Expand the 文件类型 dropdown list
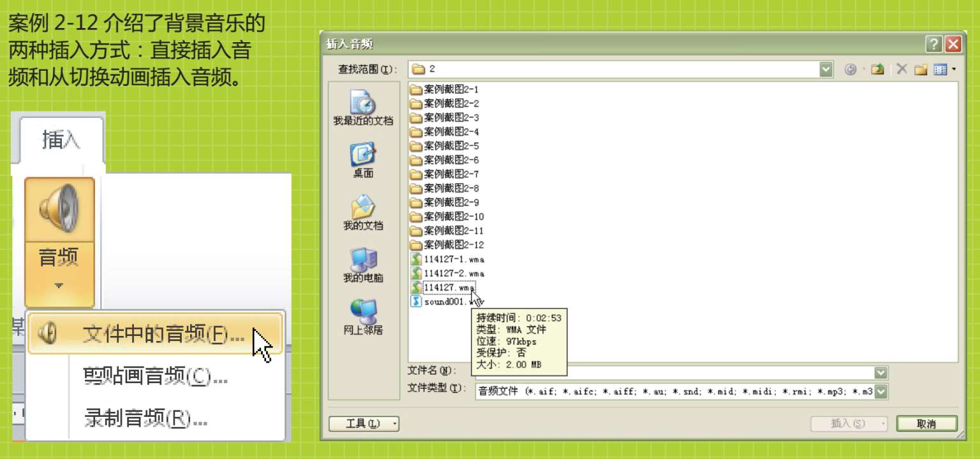Image resolution: width=980 pixels, height=459 pixels. coord(881,391)
